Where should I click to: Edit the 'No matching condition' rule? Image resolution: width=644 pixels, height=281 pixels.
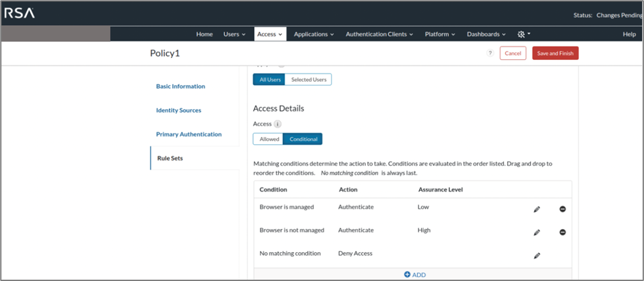point(537,255)
